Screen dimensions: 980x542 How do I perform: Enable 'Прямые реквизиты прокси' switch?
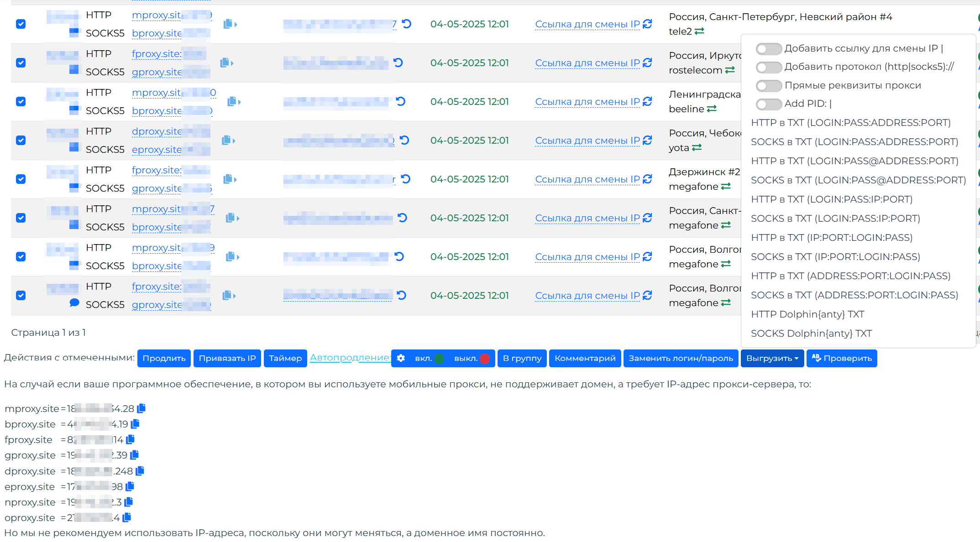point(768,86)
